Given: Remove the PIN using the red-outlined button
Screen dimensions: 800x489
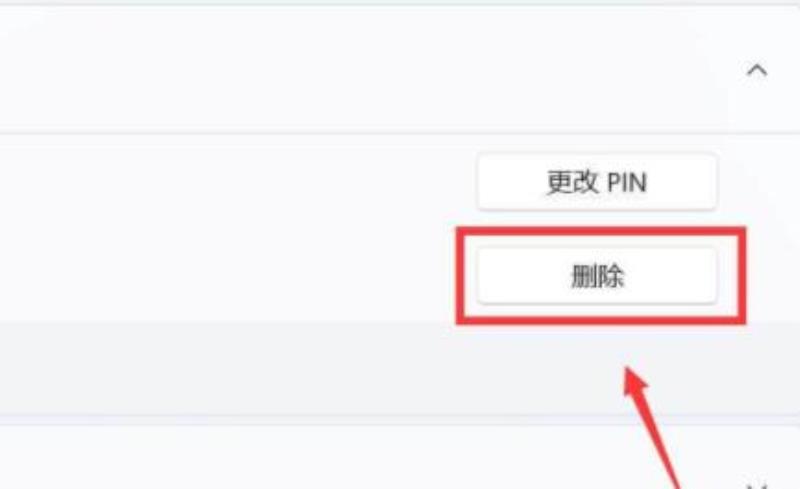Looking at the screenshot, I should (x=597, y=276).
